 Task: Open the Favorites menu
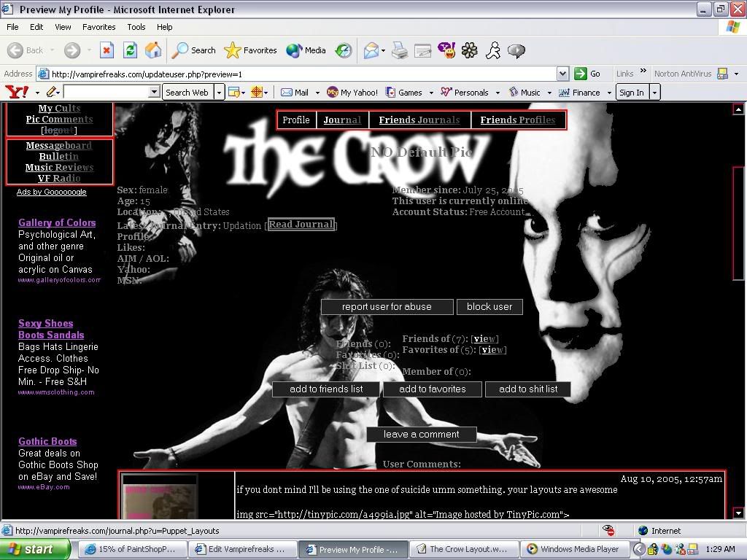click(98, 27)
